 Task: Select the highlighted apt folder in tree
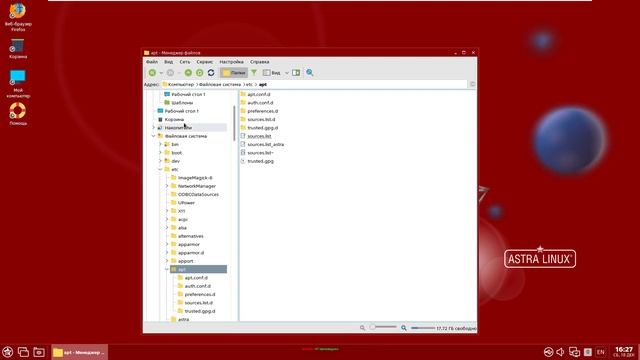tap(198, 269)
